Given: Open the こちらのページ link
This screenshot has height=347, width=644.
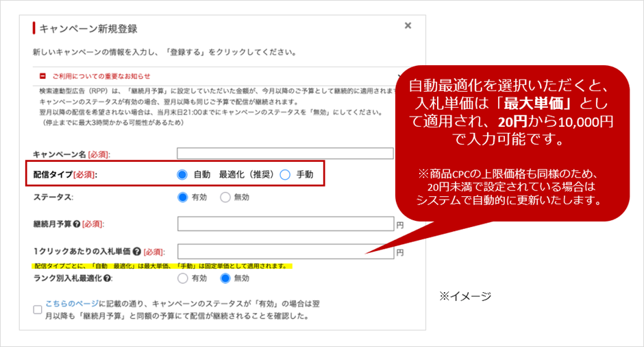Looking at the screenshot, I should (71, 303).
